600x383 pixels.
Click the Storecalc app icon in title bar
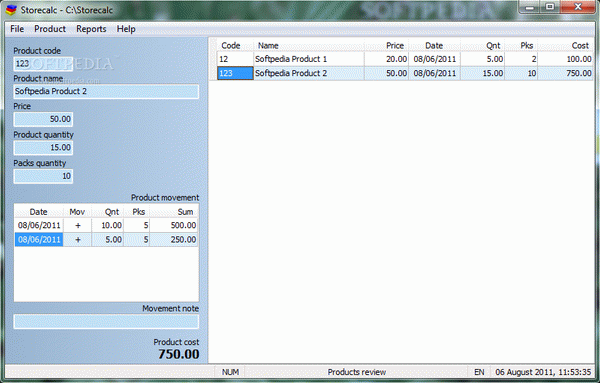click(x=11, y=9)
